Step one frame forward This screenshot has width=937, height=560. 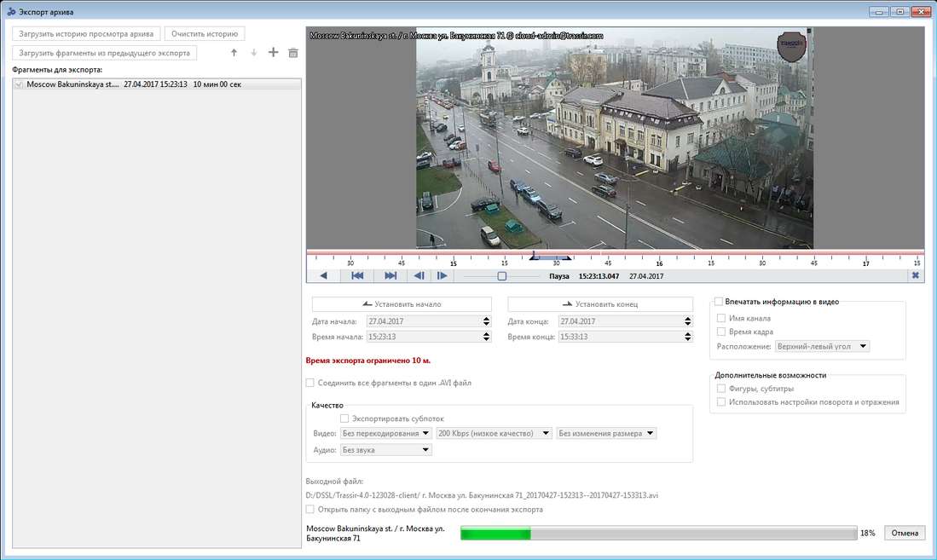pos(442,276)
